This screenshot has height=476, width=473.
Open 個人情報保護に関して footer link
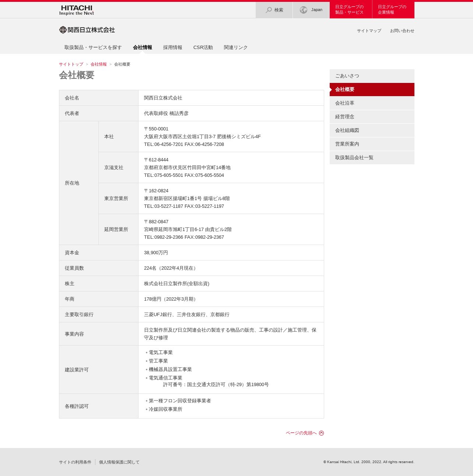coord(119,462)
